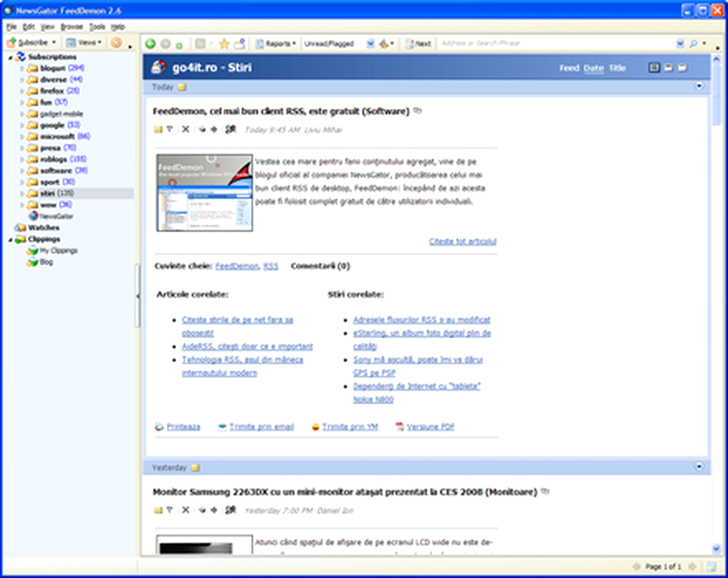Click the flag icon under Samsung monitor article
This screenshot has height=578, width=728.
coord(170,510)
